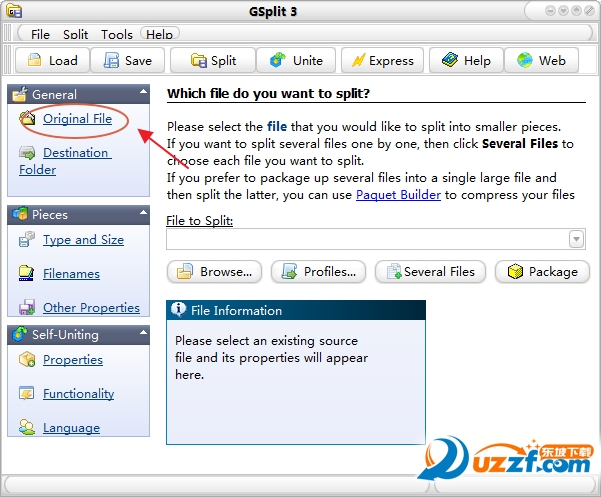Click the Several Files button
Screen dimensions: 601x497
(430, 272)
